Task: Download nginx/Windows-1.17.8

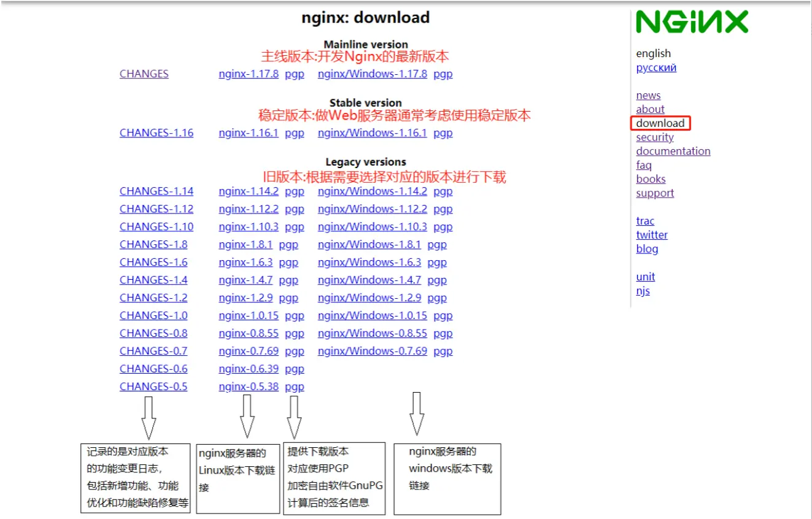Action: pyautogui.click(x=373, y=74)
